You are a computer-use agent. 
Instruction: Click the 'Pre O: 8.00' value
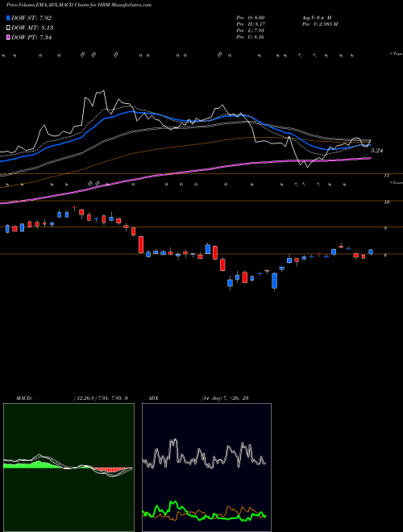pyautogui.click(x=251, y=18)
